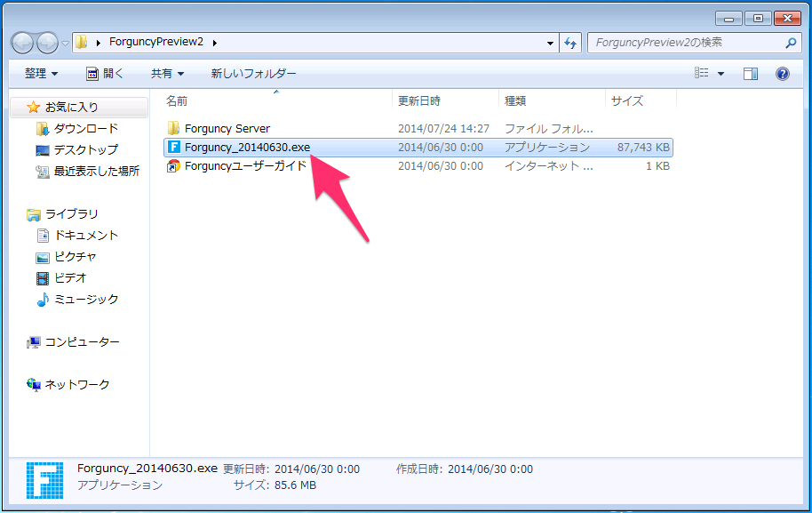Open ビデオ library
This screenshot has width=812, height=513.
pyautogui.click(x=70, y=277)
